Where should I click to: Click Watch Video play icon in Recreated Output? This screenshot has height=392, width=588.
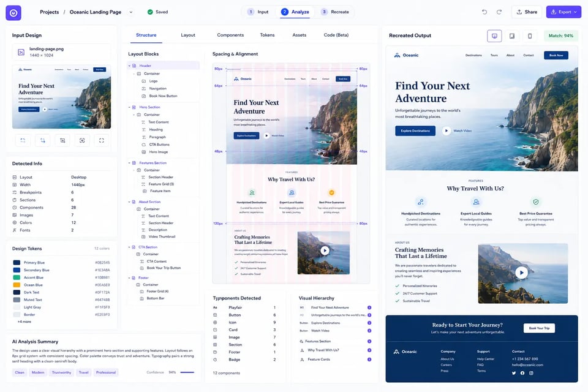pos(446,130)
